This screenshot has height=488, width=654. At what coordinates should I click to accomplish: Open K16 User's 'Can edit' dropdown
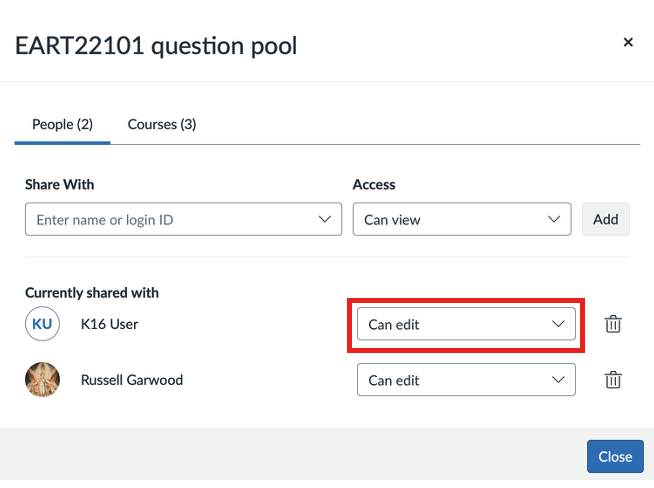(x=466, y=324)
